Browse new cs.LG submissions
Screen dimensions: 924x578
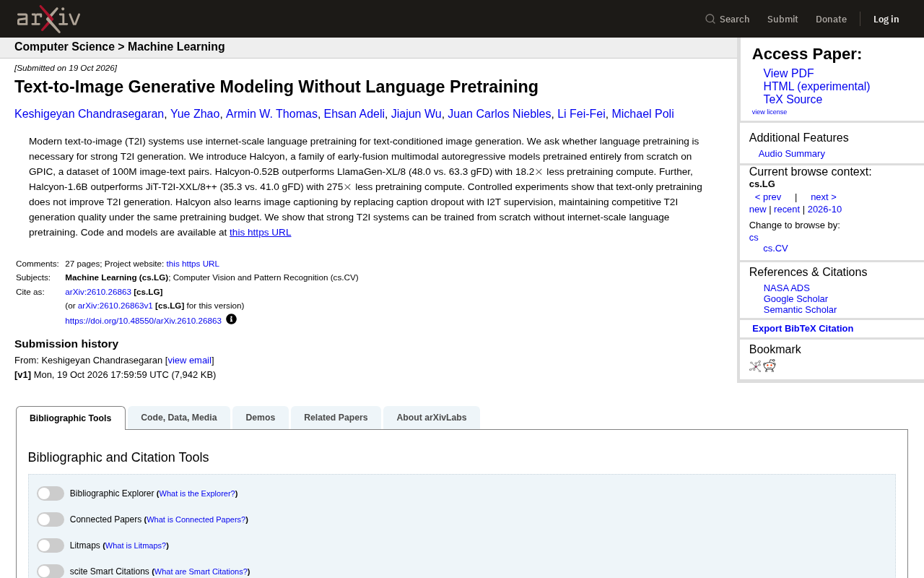click(757, 210)
